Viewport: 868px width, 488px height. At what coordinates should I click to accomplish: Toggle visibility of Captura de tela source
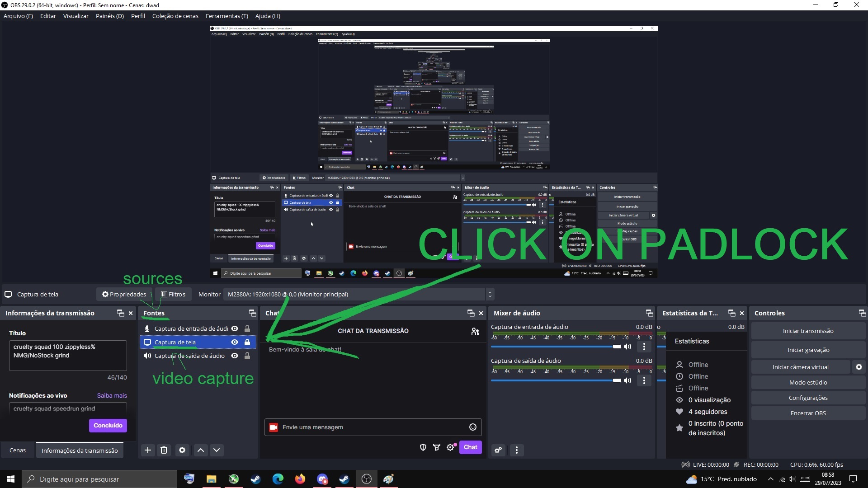235,342
